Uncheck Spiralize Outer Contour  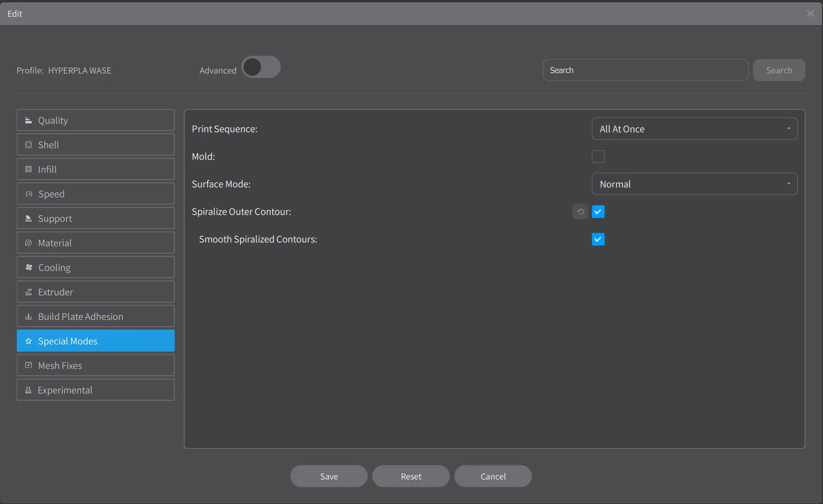[598, 212]
